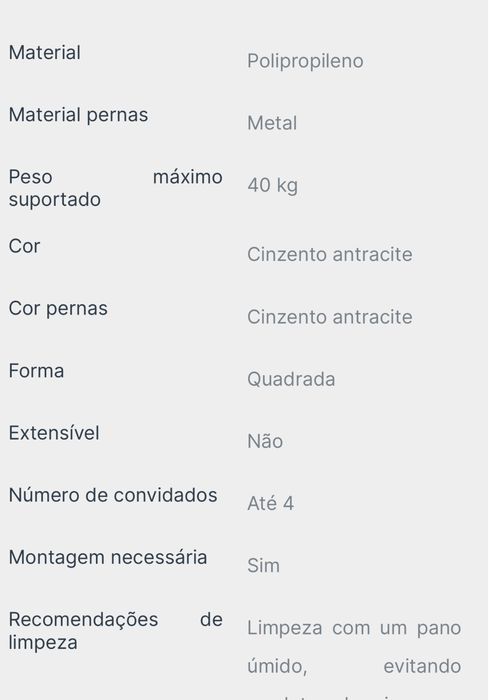Click the Sim value text

[x=263, y=566]
